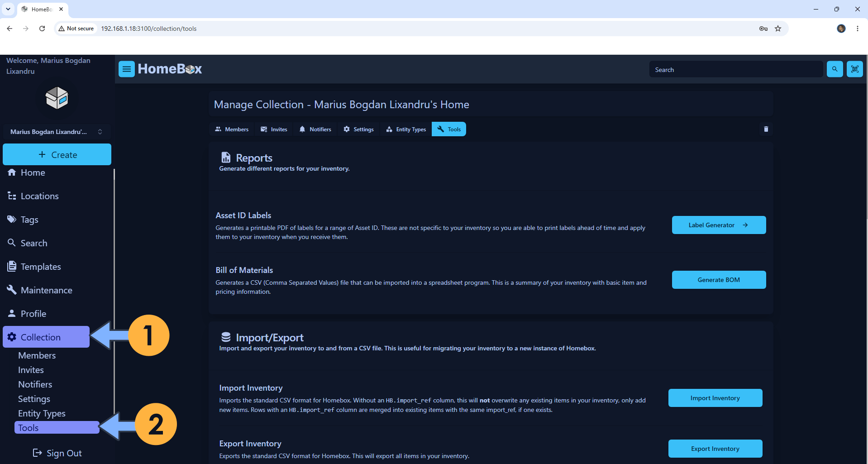This screenshot has width=868, height=464.
Task: Click the Templates document icon
Action: point(12,267)
